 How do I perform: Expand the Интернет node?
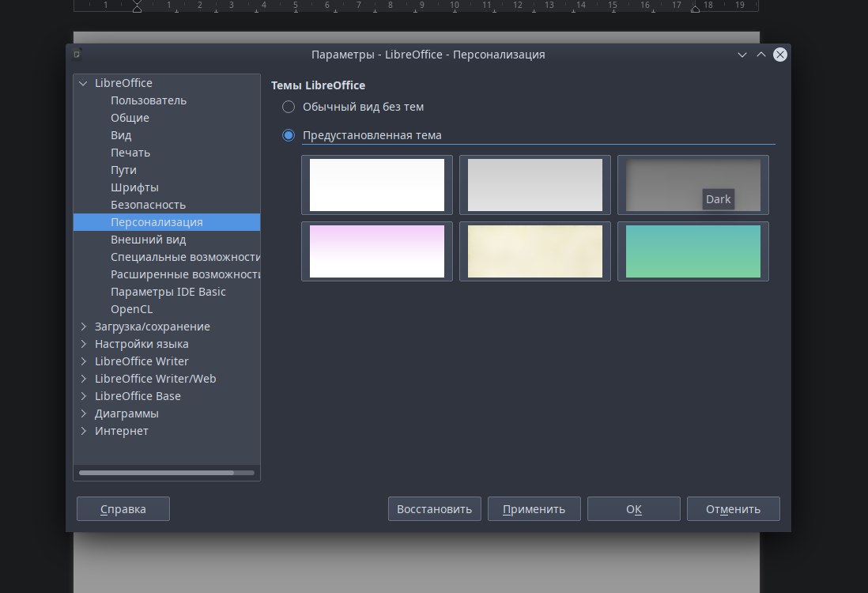(83, 431)
